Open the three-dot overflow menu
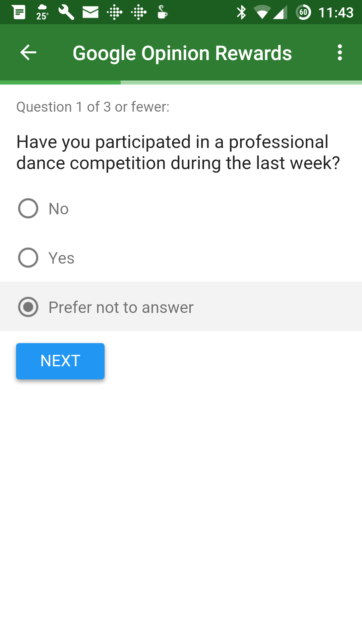Image resolution: width=362 pixels, height=644 pixels. pos(340,53)
